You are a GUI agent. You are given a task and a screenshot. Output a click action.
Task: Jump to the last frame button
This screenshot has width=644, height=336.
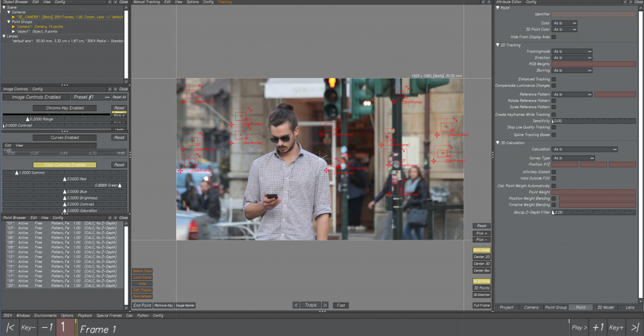635,328
